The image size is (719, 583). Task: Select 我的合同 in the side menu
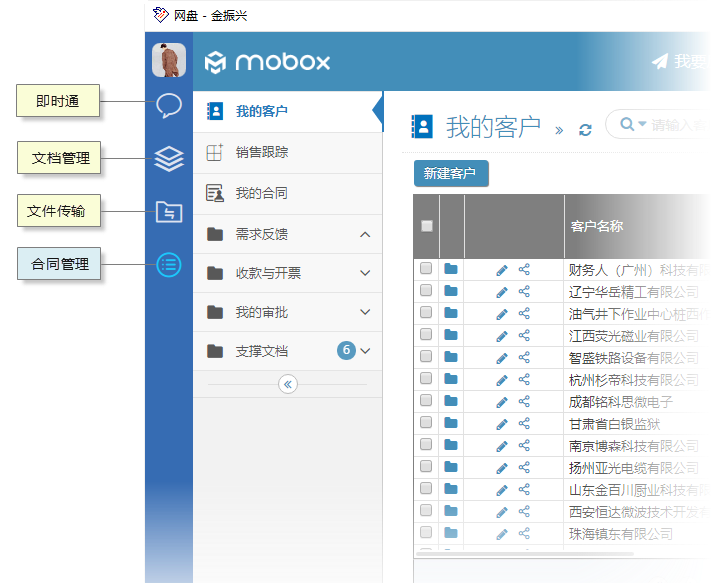pyautogui.click(x=288, y=194)
